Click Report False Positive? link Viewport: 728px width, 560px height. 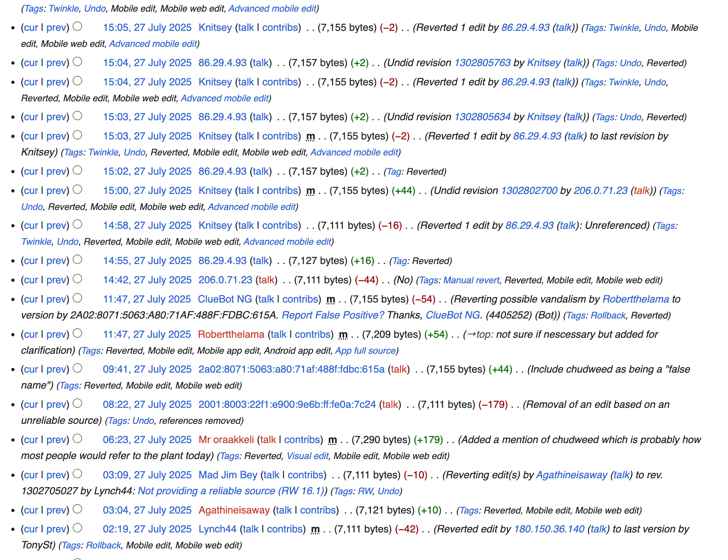click(x=333, y=315)
